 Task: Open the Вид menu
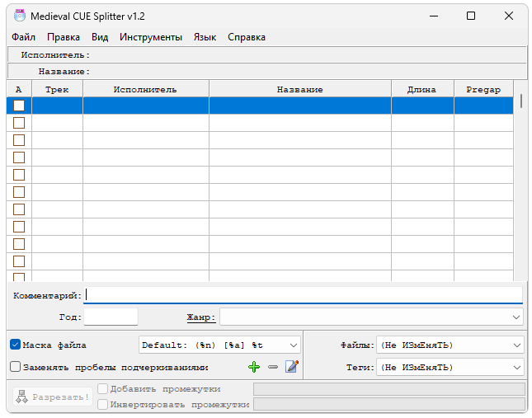pos(100,37)
